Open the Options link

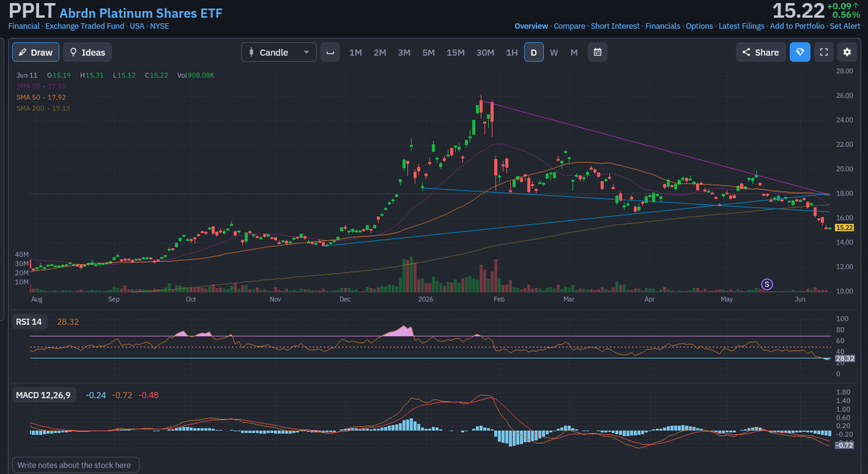tap(699, 26)
